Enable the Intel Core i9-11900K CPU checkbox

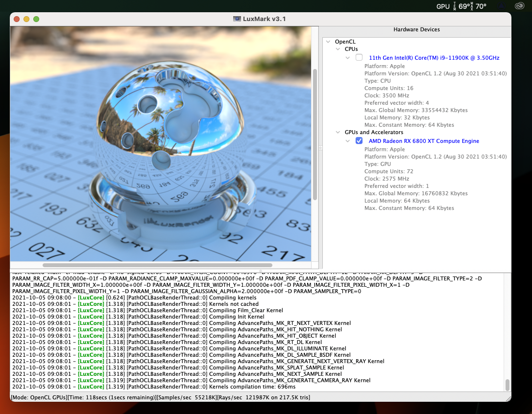pyautogui.click(x=359, y=58)
